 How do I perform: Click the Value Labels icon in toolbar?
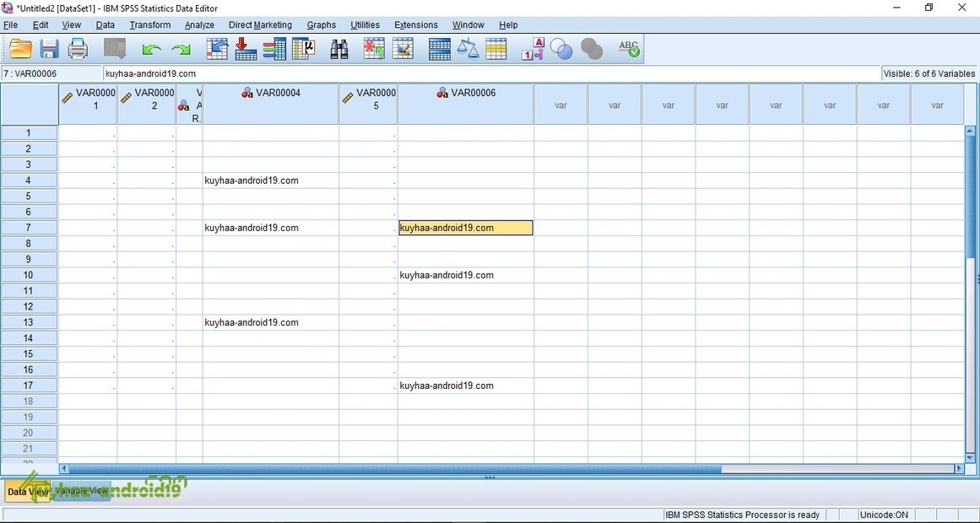533,50
